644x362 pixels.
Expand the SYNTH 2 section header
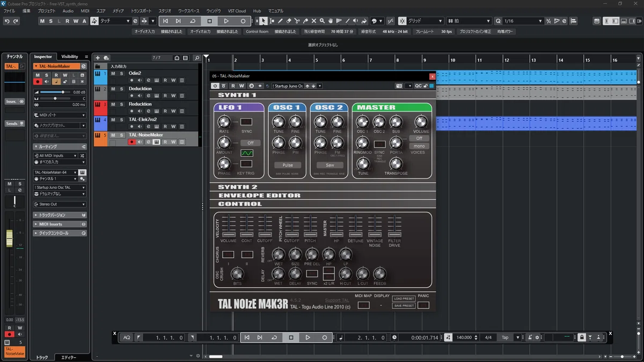(237, 187)
